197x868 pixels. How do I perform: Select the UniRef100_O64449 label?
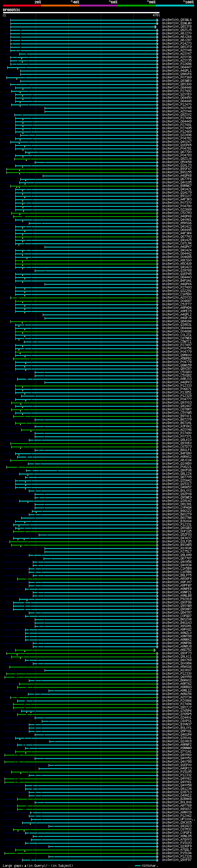177,121
